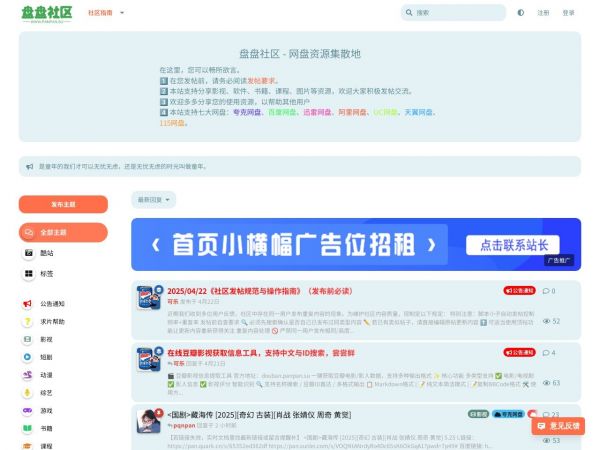Click the reply count icon showing 4
600x450 pixels.
546,353
